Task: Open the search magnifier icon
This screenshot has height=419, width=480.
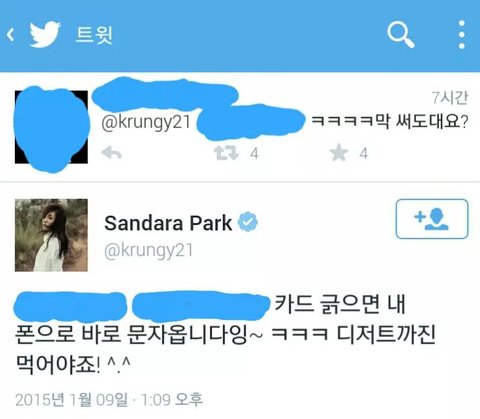Action: tap(401, 35)
